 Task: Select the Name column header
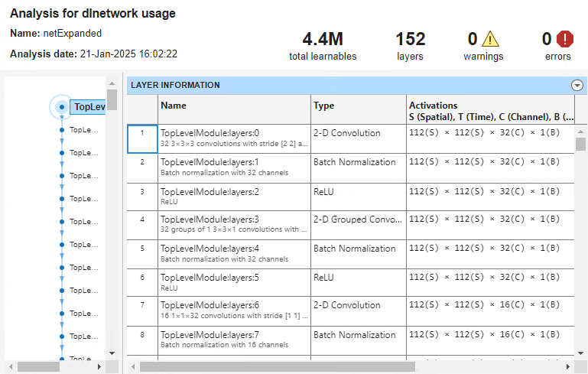pyautogui.click(x=234, y=106)
